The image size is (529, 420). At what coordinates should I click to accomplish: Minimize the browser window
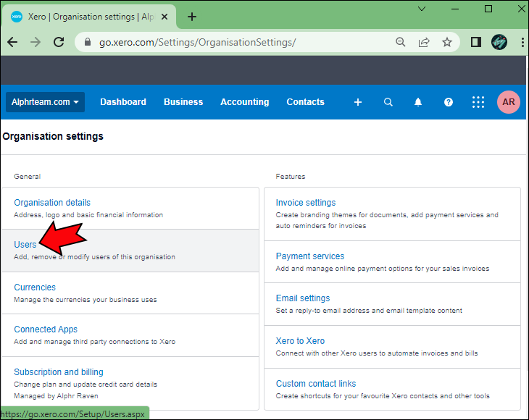[x=455, y=9]
